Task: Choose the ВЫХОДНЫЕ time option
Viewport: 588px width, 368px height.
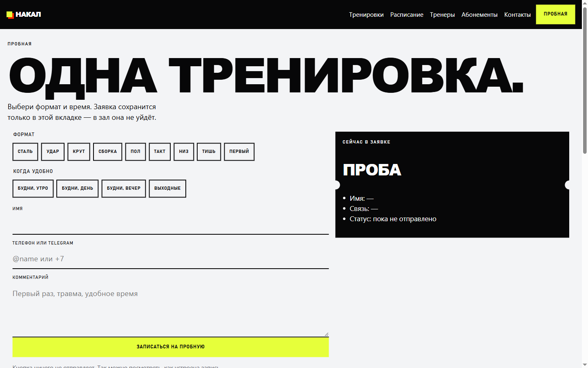Action: pyautogui.click(x=167, y=188)
